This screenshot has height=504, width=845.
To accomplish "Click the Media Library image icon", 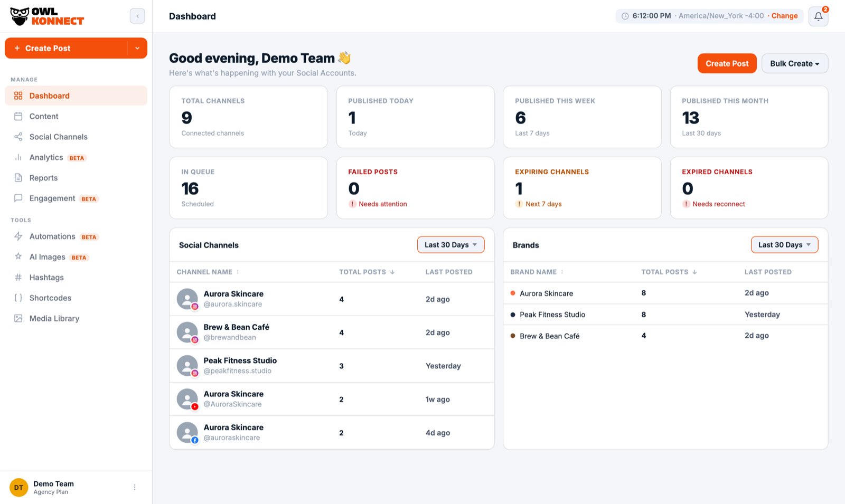I will tap(18, 318).
